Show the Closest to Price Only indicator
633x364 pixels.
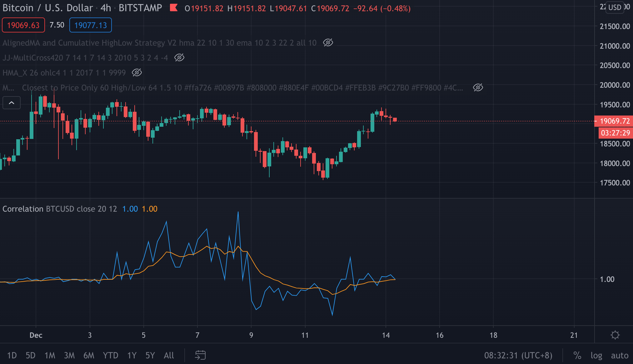pos(478,87)
